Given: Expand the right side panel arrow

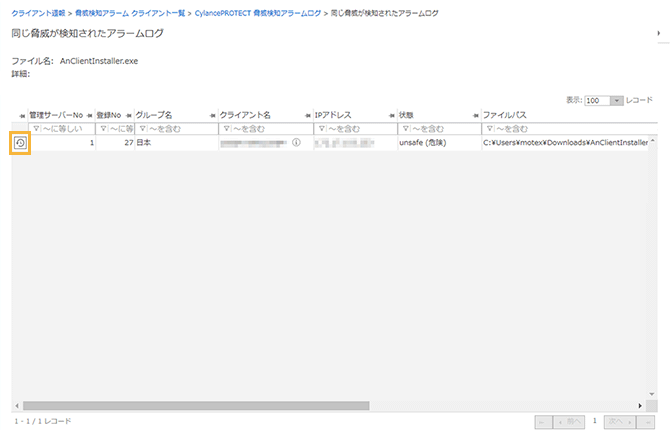Looking at the screenshot, I should (x=659, y=34).
